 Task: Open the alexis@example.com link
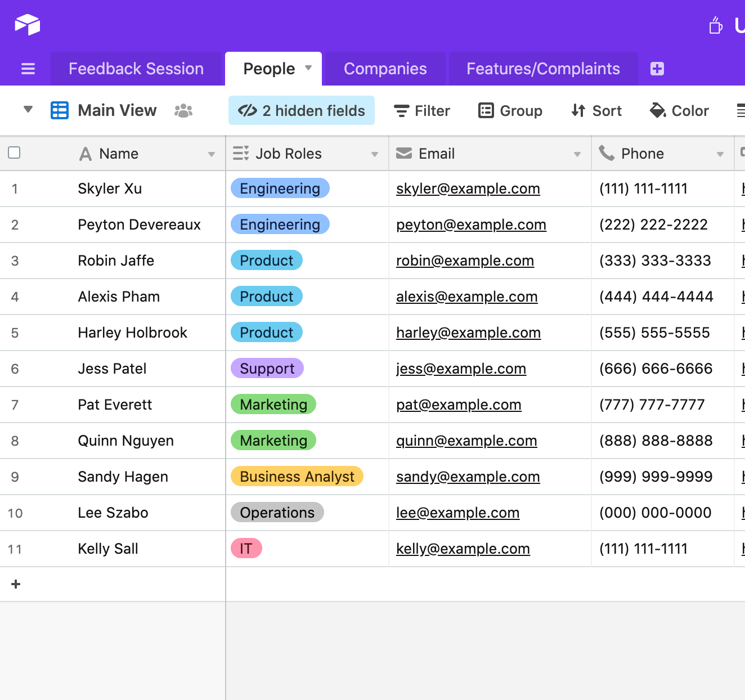coord(467,297)
